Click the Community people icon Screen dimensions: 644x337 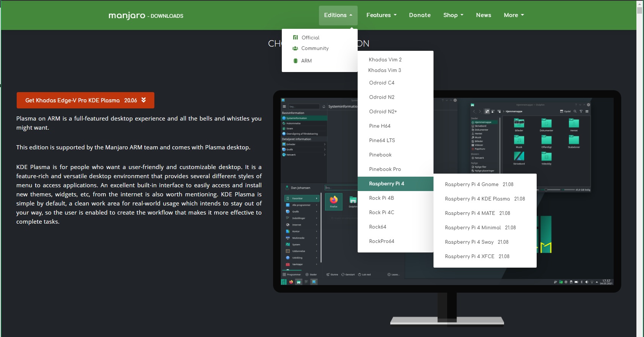[x=295, y=48]
